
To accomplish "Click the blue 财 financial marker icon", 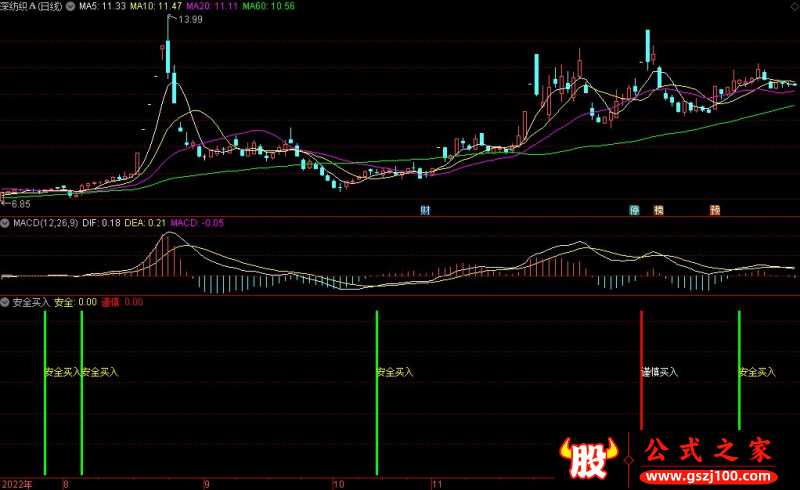I will pos(426,210).
